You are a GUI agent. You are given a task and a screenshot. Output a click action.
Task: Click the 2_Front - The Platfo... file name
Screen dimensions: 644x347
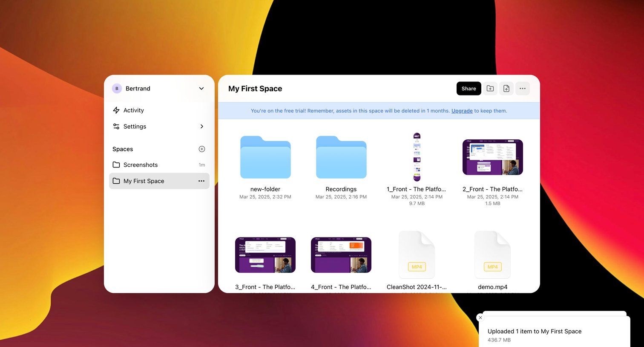click(493, 189)
